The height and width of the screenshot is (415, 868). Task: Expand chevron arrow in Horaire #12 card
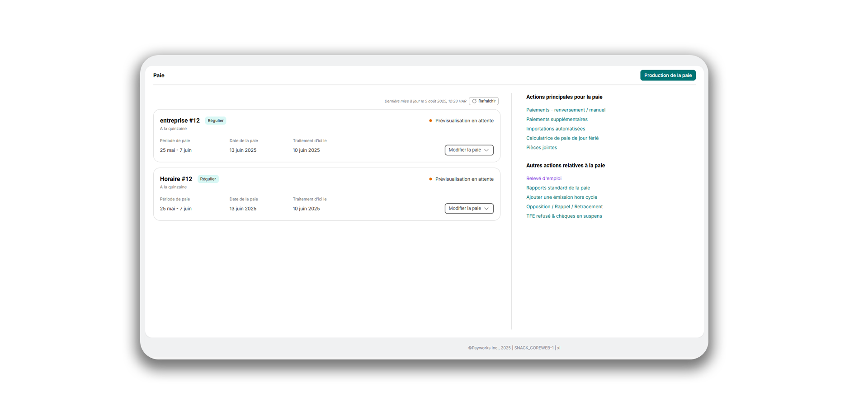(x=486, y=209)
